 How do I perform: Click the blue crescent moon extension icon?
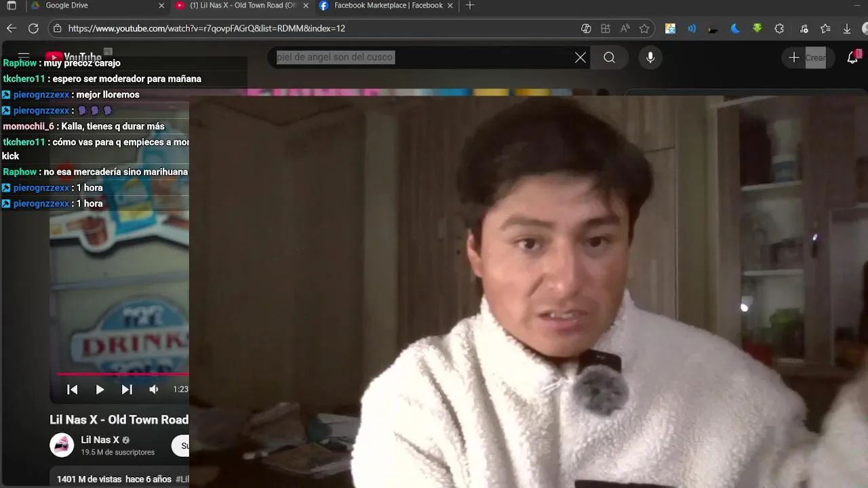(735, 28)
